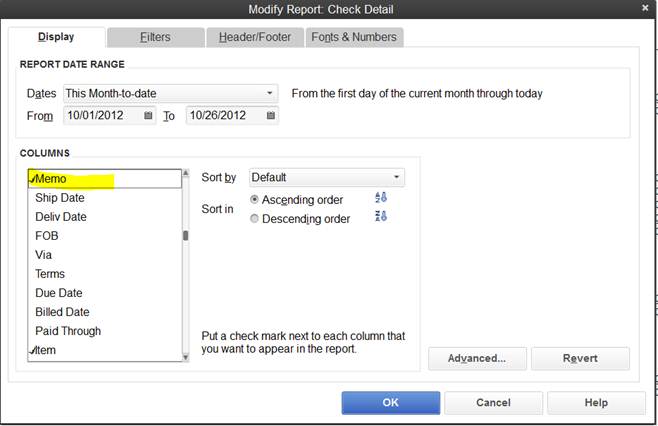This screenshot has width=658, height=426.
Task: Click the OK button
Action: 390,402
